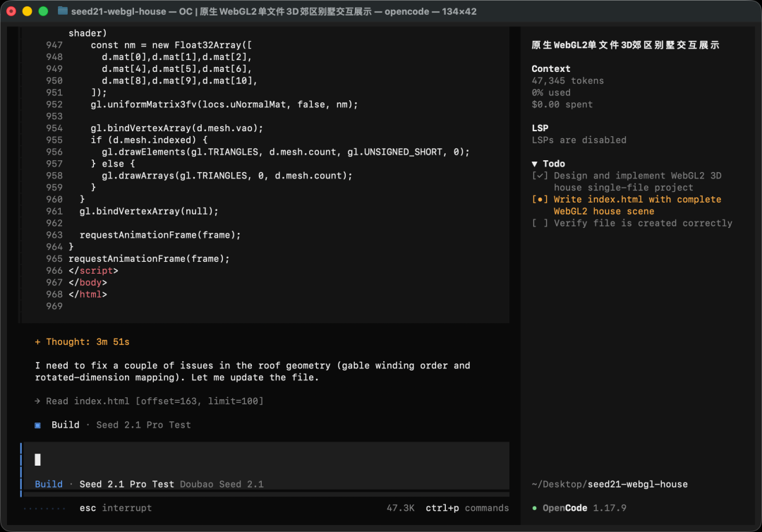
Task: Click line number 969 in the gutter
Action: coord(54,306)
